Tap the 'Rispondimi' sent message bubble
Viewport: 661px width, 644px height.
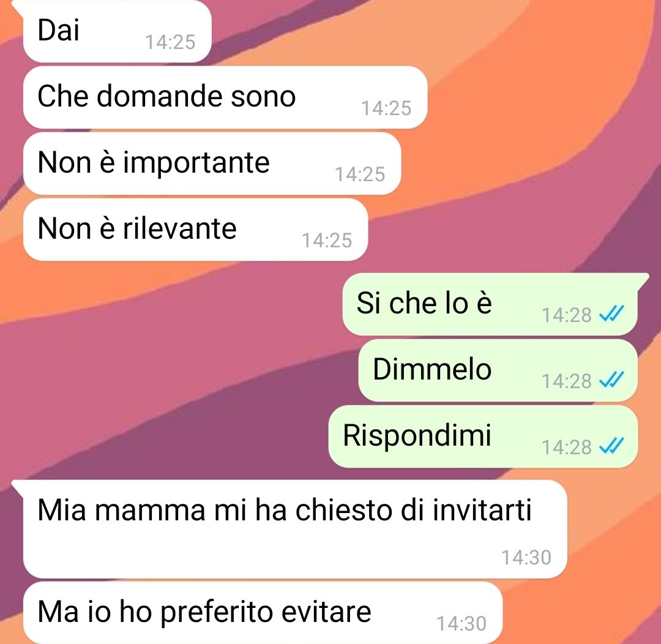(x=483, y=436)
